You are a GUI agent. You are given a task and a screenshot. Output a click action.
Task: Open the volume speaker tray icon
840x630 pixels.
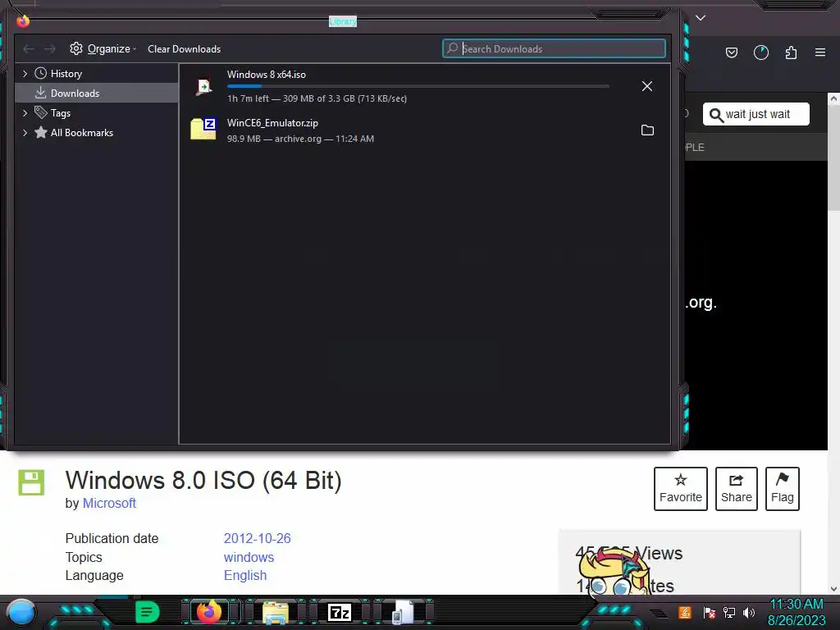coord(749,612)
